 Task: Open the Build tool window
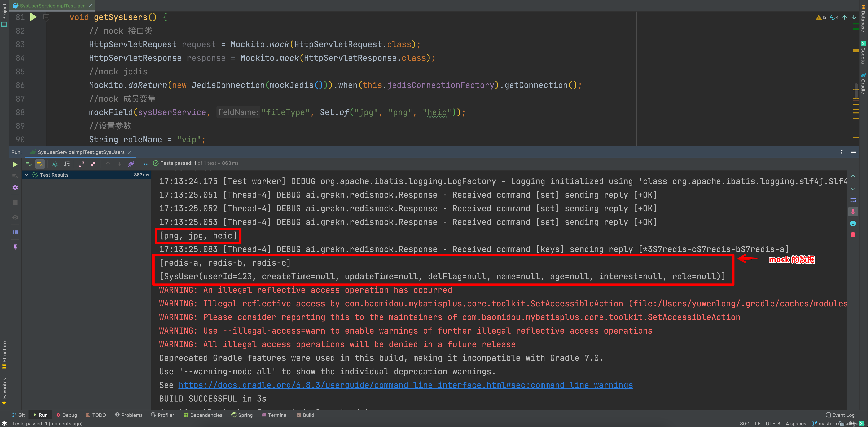[305, 415]
